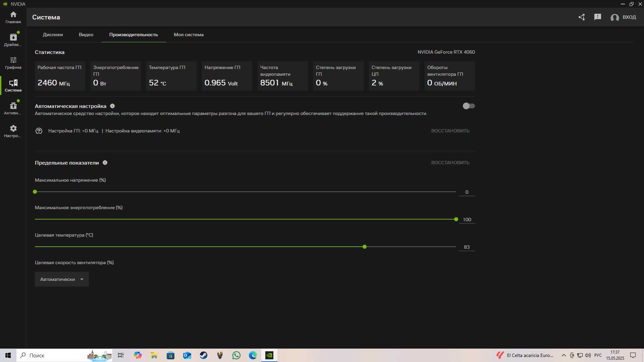Click the share icon in header

[582, 17]
